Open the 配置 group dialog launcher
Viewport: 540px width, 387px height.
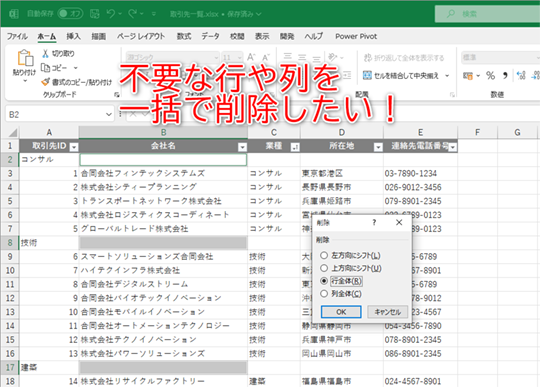point(452,95)
